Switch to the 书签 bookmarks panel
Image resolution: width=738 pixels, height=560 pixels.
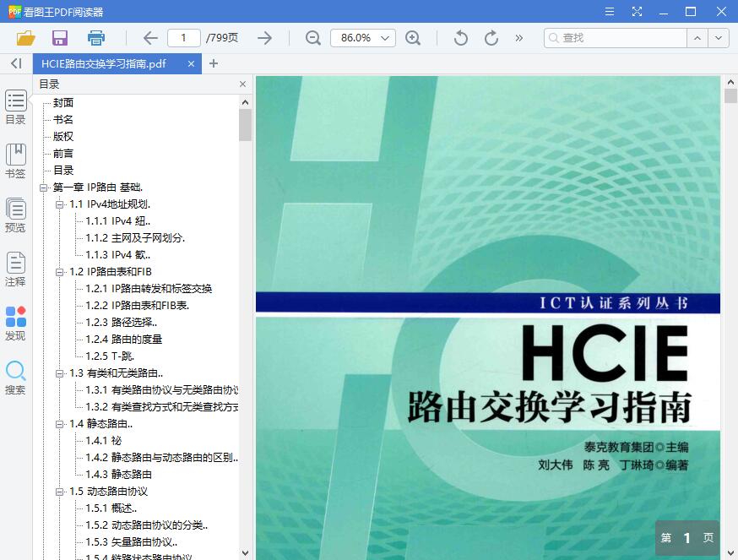(15, 159)
